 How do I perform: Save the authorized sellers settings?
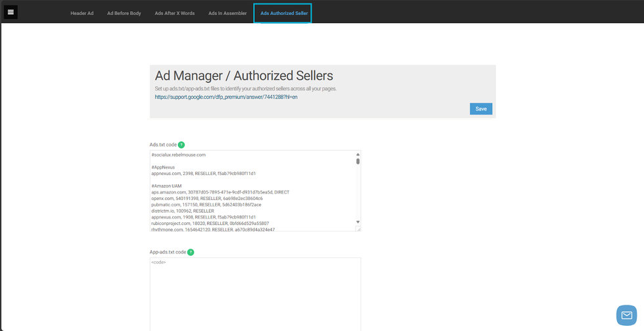coord(480,109)
